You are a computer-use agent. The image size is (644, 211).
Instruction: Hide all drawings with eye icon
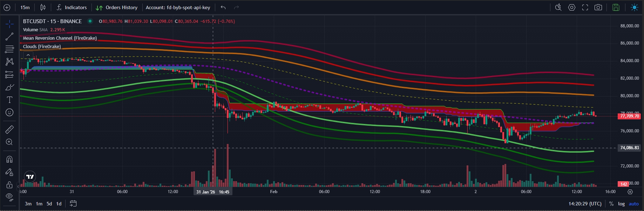[9, 197]
